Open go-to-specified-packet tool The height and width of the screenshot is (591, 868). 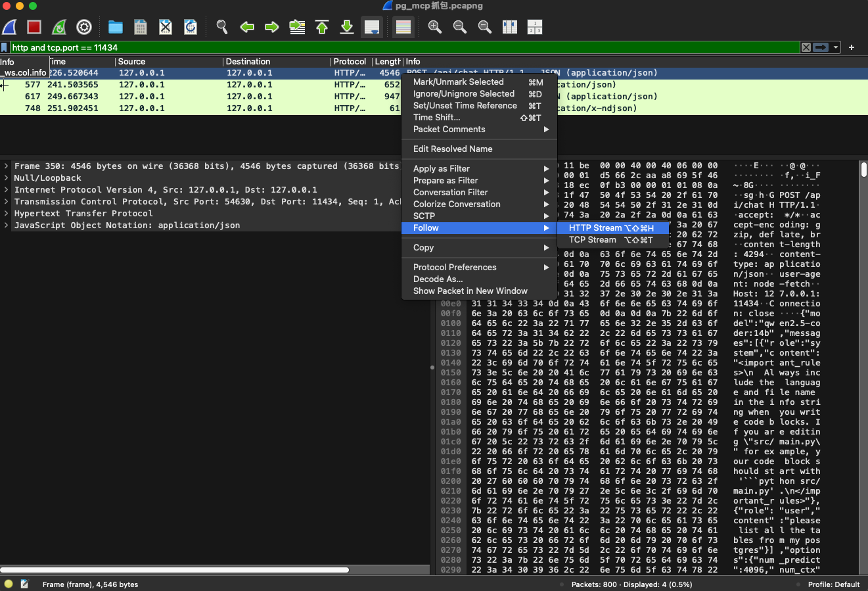(297, 27)
